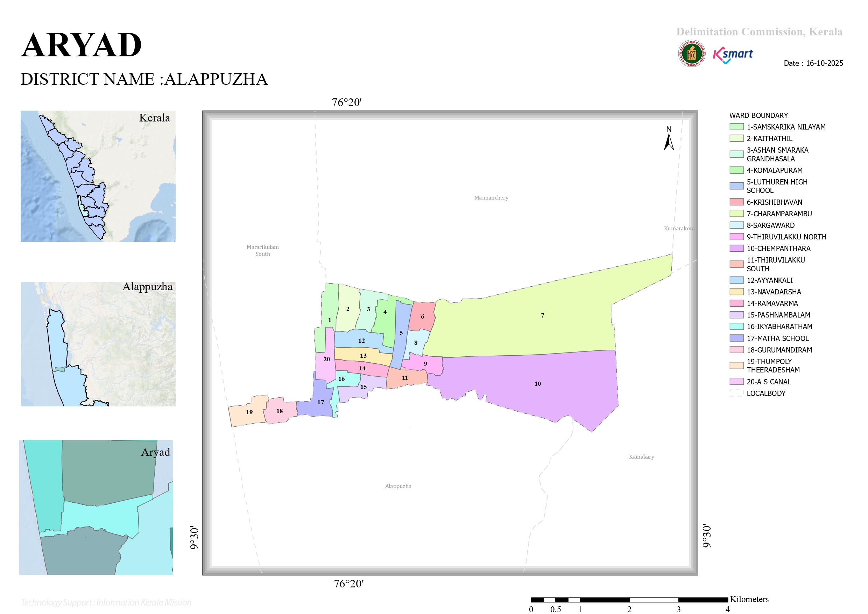868x614 pixels.
Task: Select the Kerala inset map thumbnail
Action: pos(98,176)
